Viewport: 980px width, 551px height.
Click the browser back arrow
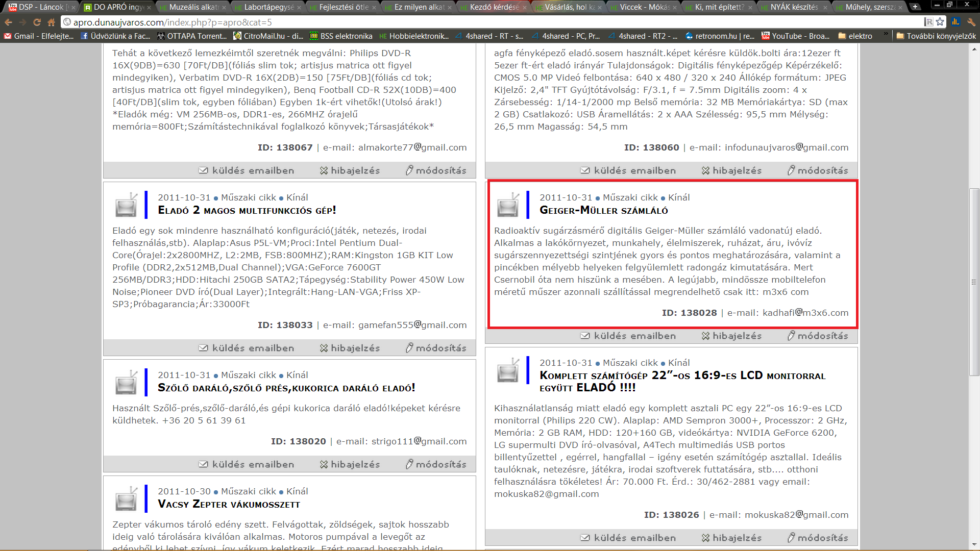pos(8,22)
